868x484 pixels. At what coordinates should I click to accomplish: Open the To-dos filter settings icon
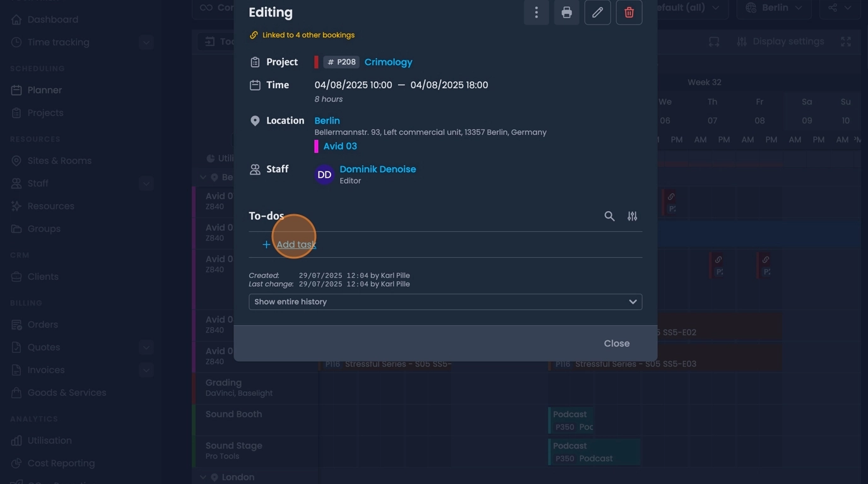pyautogui.click(x=632, y=216)
